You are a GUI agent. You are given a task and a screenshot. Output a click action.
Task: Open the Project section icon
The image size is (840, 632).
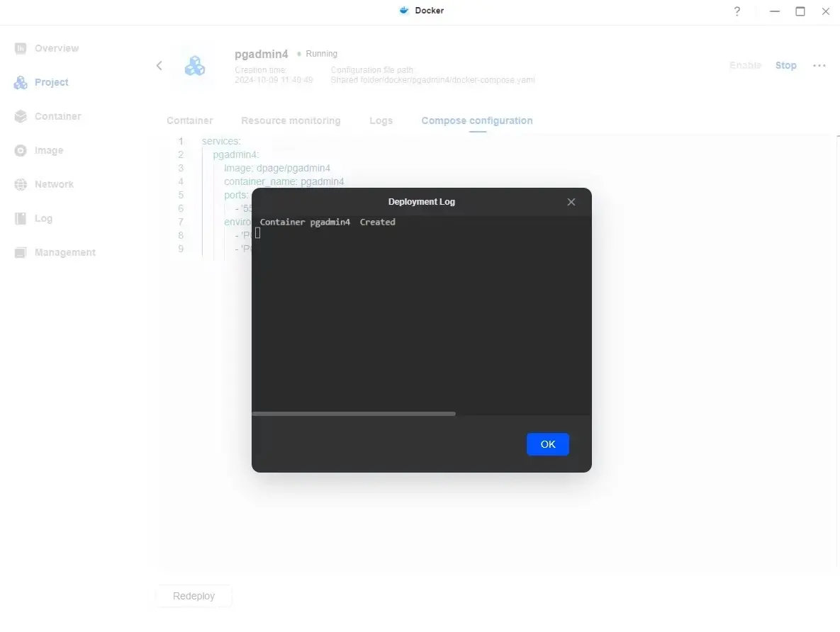point(21,83)
